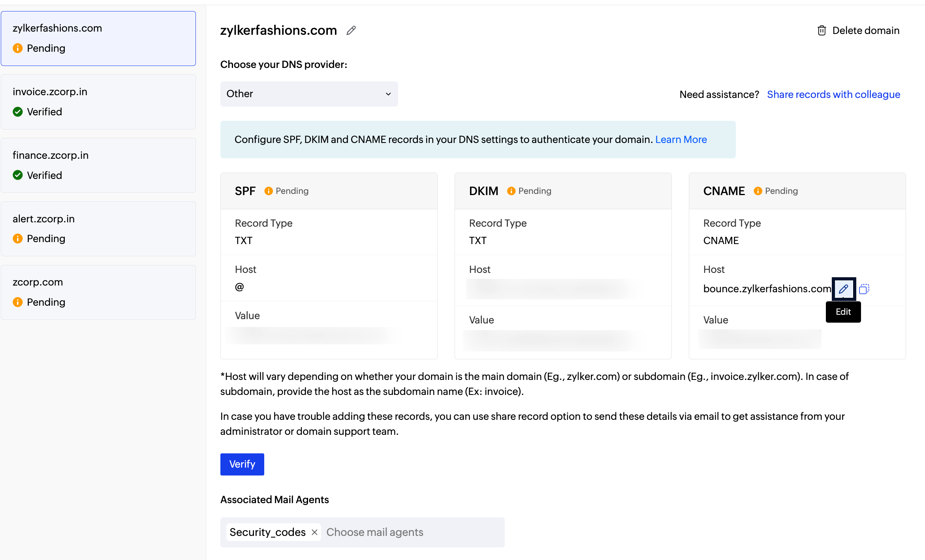The width and height of the screenshot is (925, 560).
Task: Click DKIM pending status icon
Action: [x=511, y=191]
